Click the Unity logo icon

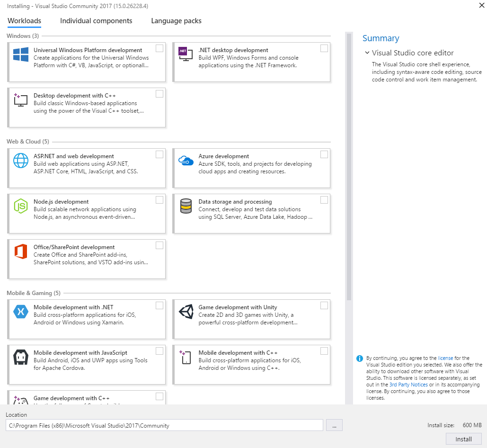pyautogui.click(x=186, y=311)
